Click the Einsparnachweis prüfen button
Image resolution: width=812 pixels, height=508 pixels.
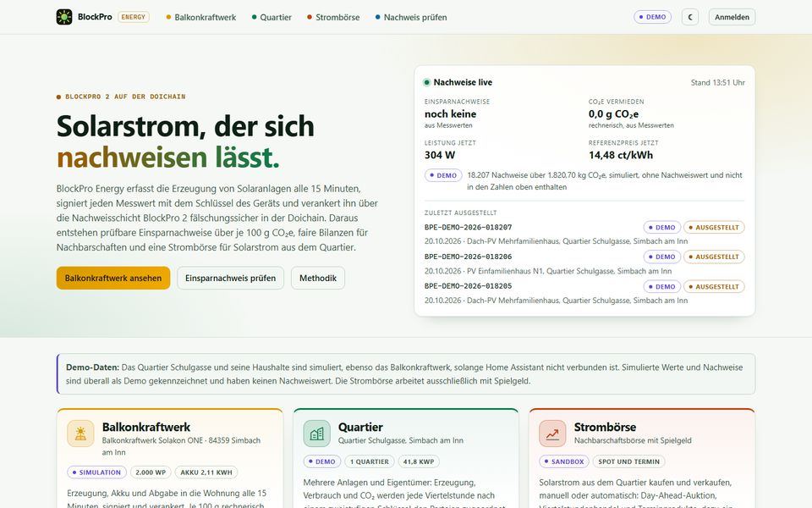point(230,278)
